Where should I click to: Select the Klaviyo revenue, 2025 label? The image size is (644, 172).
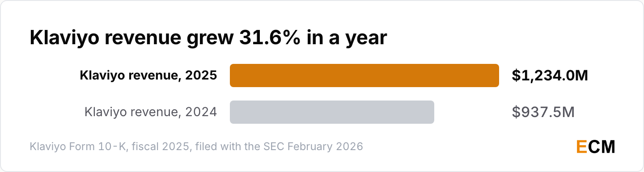[x=148, y=76]
